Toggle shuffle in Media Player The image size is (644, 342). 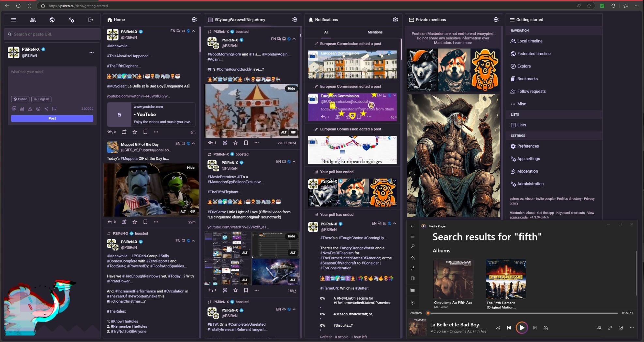(498, 328)
